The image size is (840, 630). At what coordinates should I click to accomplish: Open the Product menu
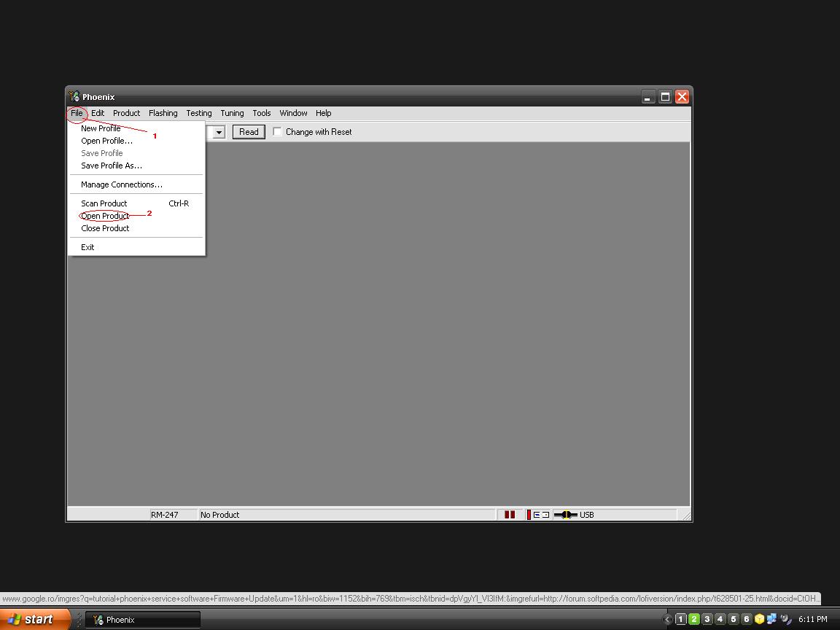(126, 113)
